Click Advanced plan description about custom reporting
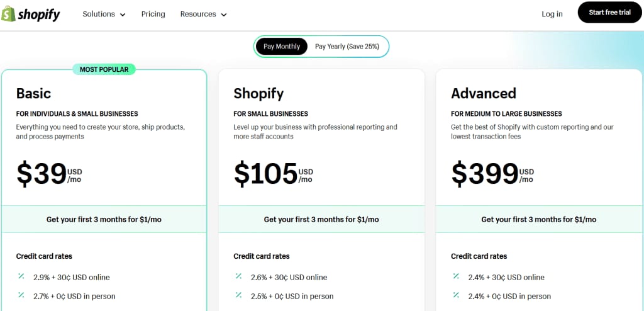Viewport: 644px width, 311px height. [x=532, y=132]
